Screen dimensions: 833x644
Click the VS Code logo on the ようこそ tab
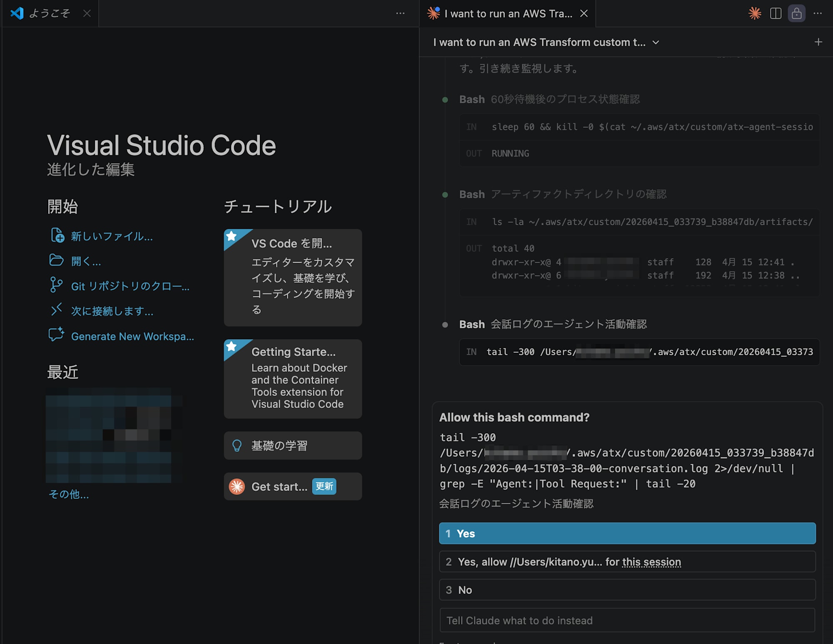pyautogui.click(x=16, y=13)
